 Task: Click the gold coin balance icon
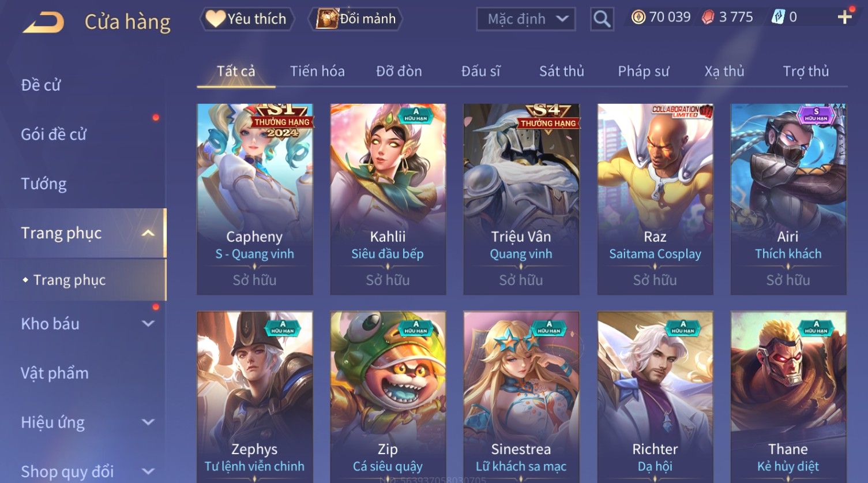click(638, 17)
